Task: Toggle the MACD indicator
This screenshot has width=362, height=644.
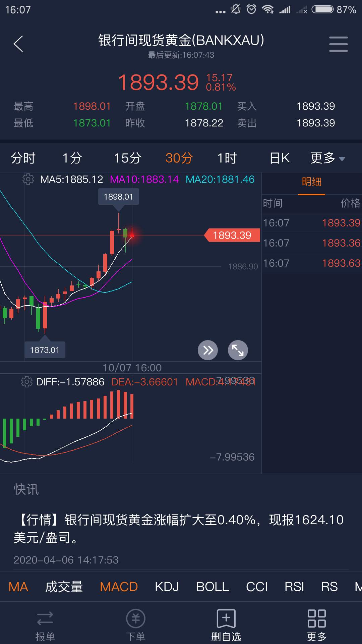Action: (119, 587)
